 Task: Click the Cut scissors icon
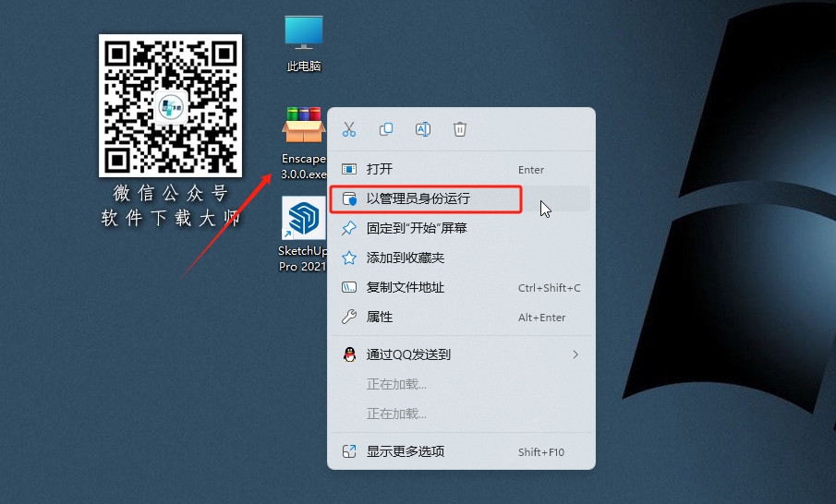(x=349, y=129)
